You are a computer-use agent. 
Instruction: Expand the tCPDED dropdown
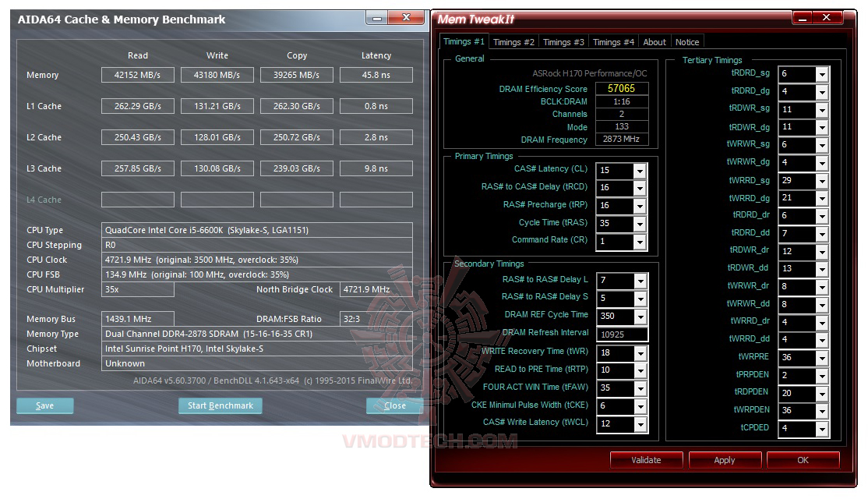822,429
